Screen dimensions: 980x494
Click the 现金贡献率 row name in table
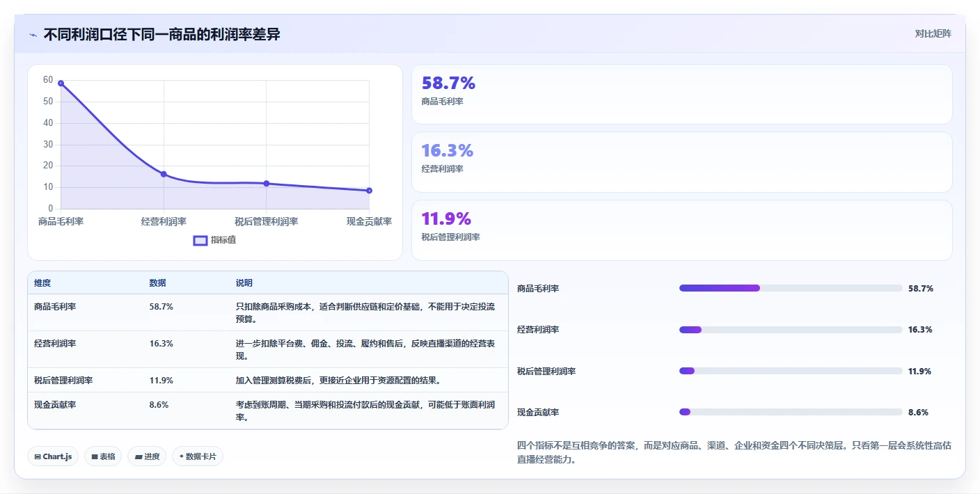pyautogui.click(x=55, y=405)
